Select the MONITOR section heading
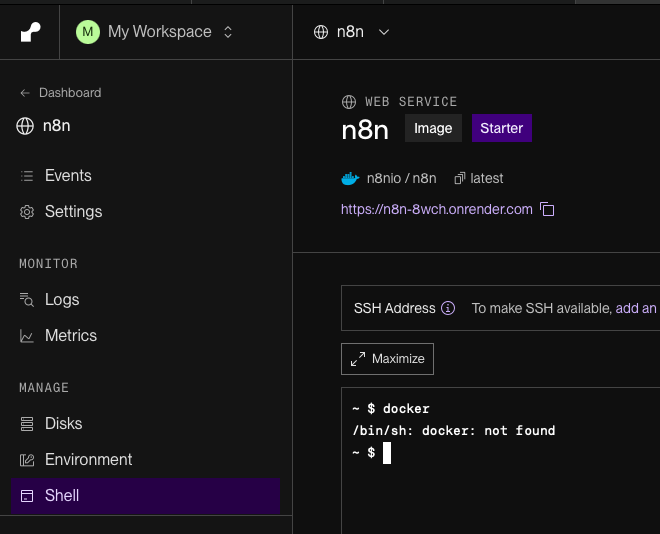This screenshot has height=534, width=660. coord(48,264)
